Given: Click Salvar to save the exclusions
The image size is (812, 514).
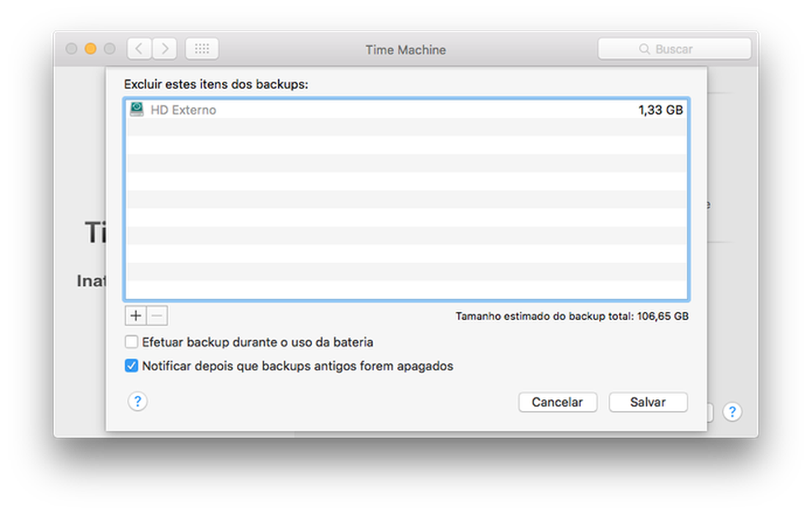Looking at the screenshot, I should tap(648, 402).
